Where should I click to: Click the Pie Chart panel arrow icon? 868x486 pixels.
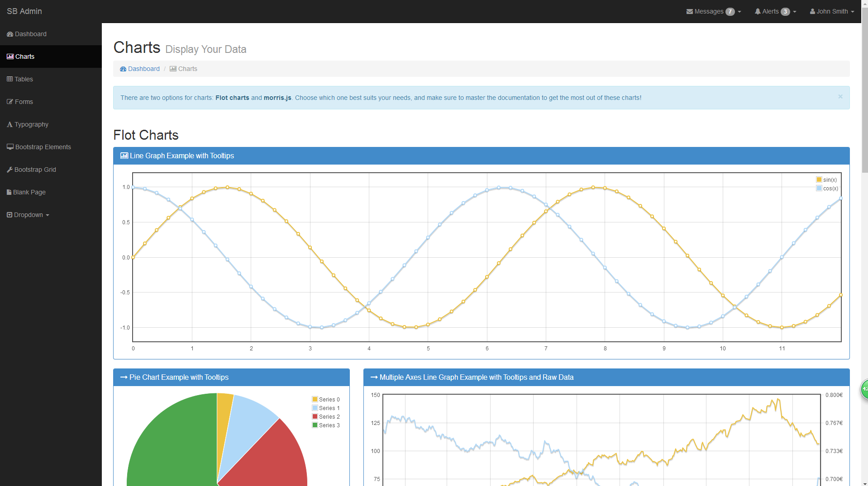124,377
